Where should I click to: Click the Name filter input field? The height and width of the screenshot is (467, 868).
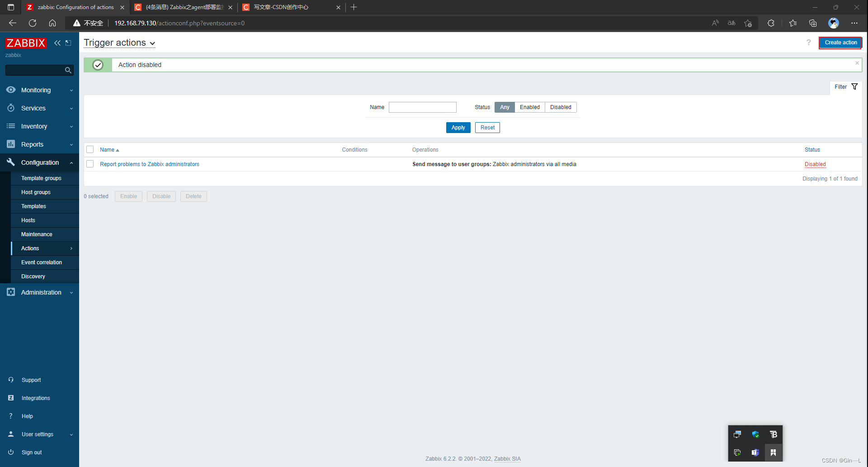tap(423, 107)
